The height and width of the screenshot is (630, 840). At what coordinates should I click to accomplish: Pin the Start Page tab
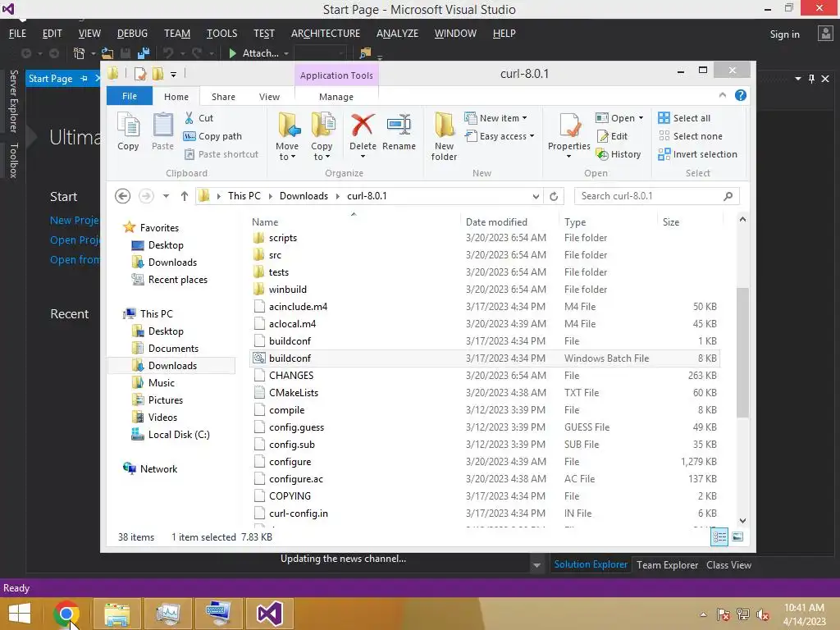click(84, 79)
